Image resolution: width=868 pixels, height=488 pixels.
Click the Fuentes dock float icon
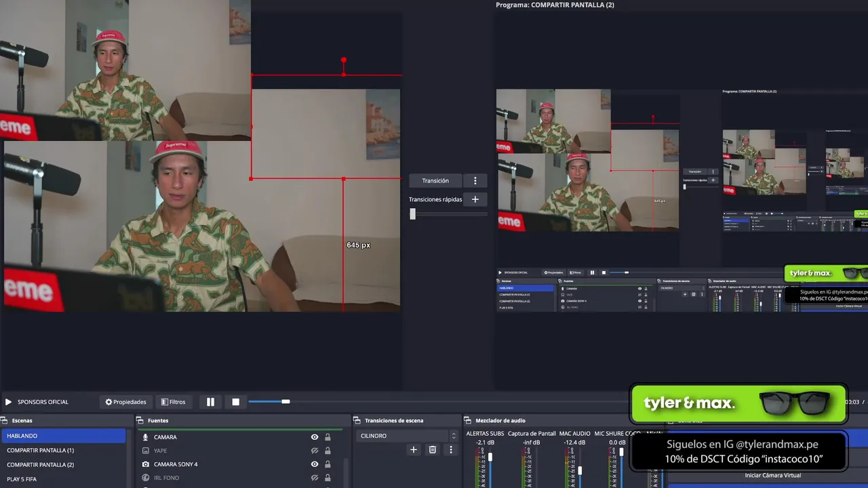pyautogui.click(x=140, y=420)
